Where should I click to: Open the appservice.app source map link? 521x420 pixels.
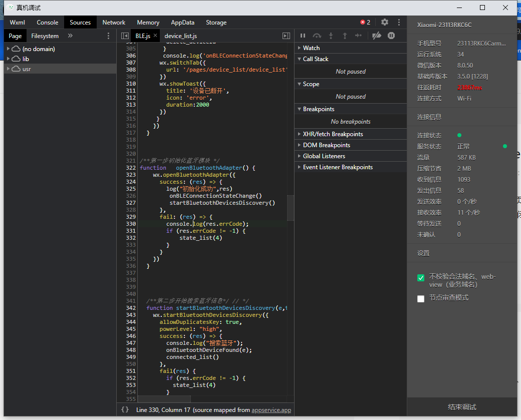point(271,409)
